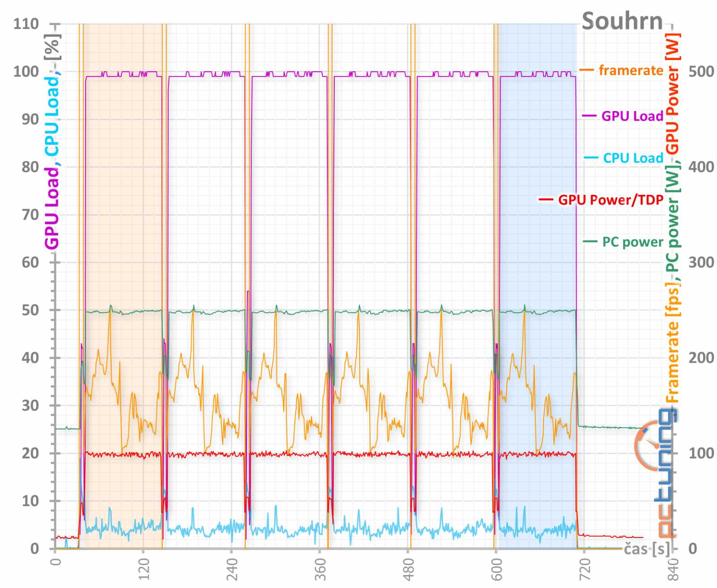Viewport: 717px width, 588px height.
Task: Click the purple GPU Load legend line swatch
Action: coord(589,116)
